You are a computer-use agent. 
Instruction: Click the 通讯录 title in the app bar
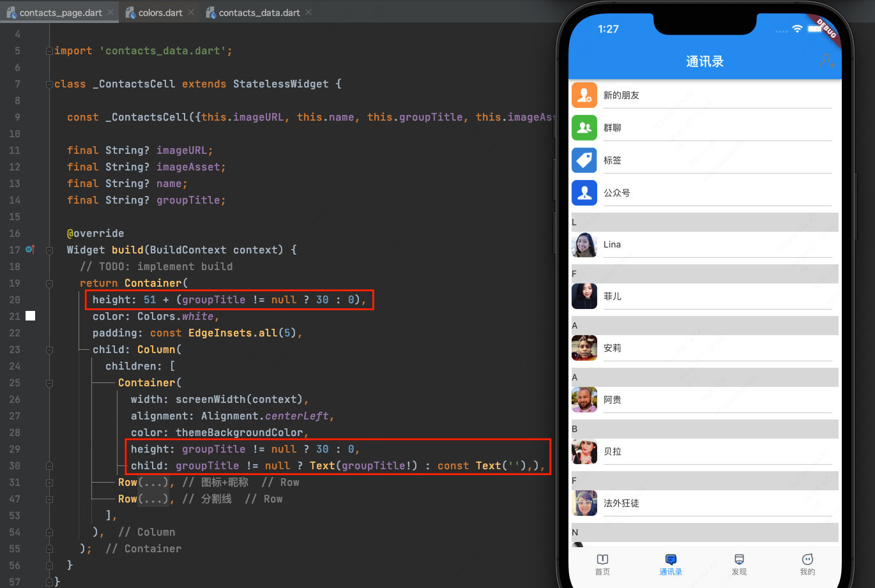[705, 61]
